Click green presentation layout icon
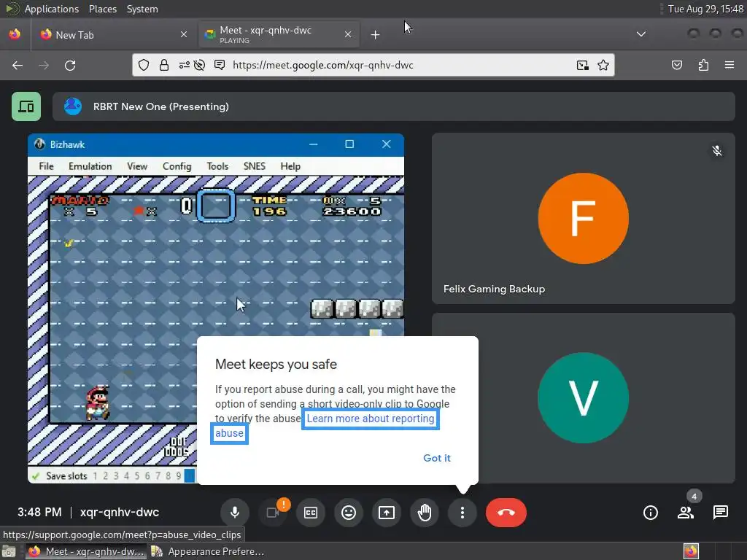 [26, 106]
